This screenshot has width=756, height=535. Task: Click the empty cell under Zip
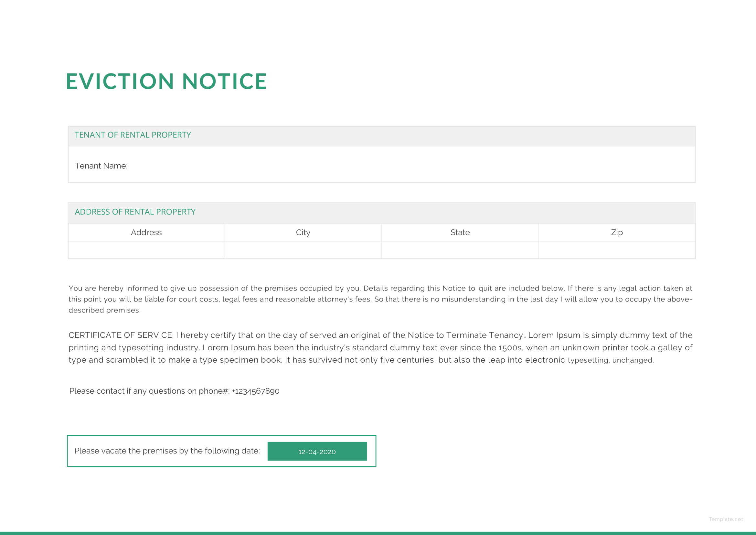[x=616, y=250]
